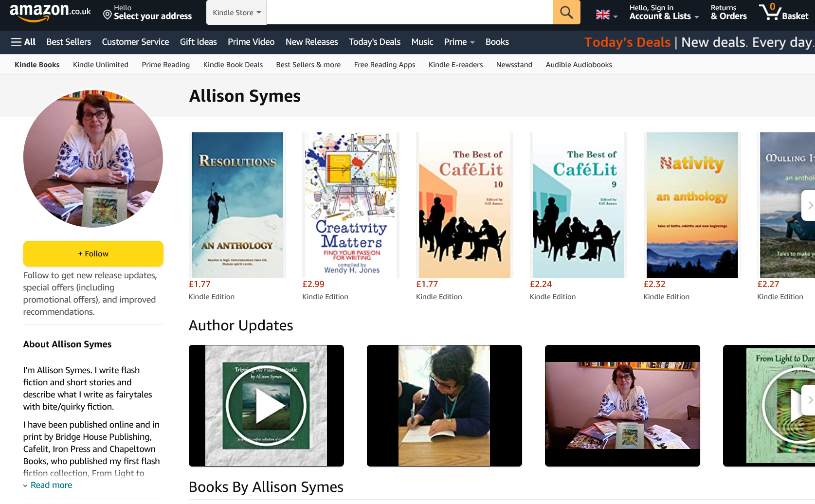Go to Best Sellers in navigation bar
This screenshot has width=815, height=504.
coord(69,42)
